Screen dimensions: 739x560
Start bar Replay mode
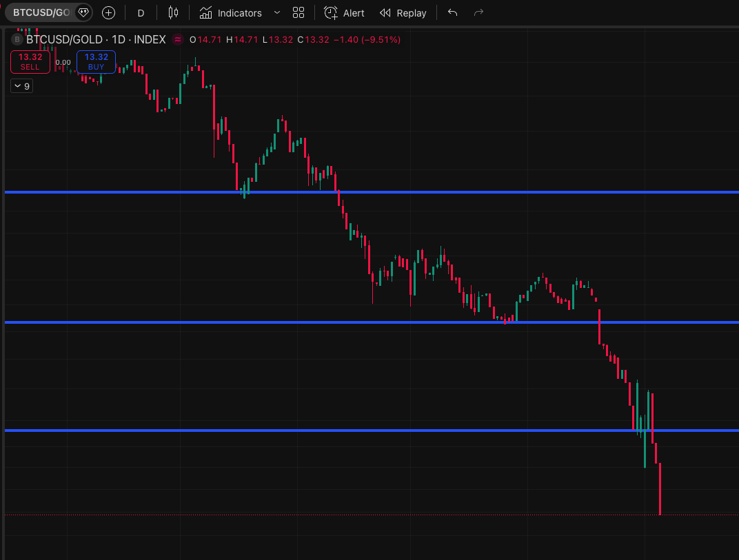[403, 13]
